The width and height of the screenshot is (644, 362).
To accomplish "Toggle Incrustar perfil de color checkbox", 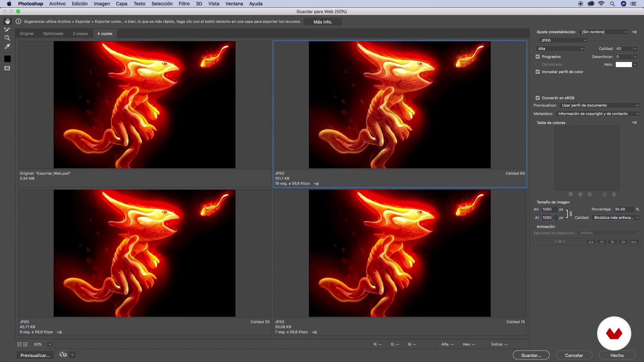I will coord(538,72).
